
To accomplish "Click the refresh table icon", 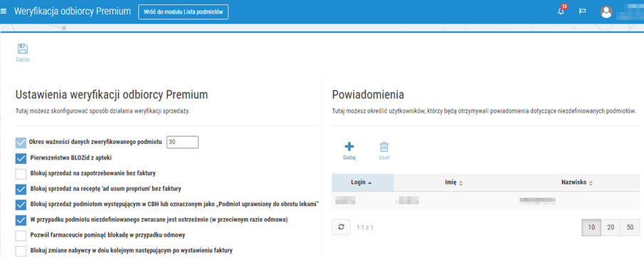I will pos(342,227).
